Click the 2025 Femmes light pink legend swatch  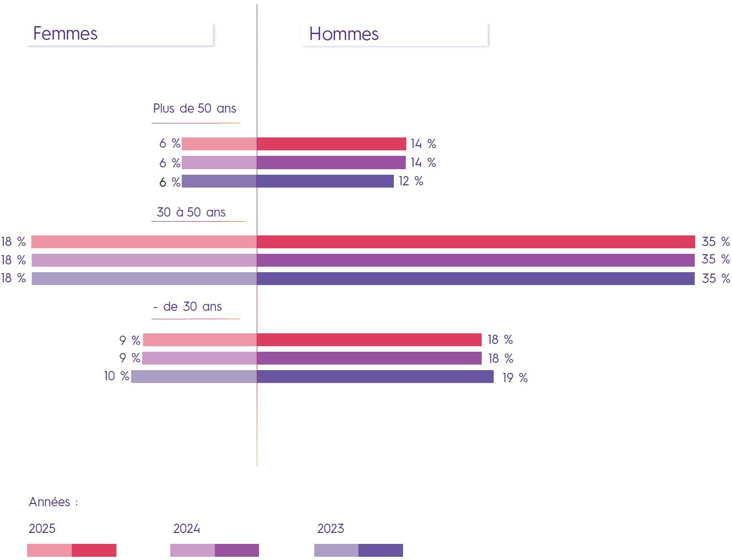tap(49, 550)
